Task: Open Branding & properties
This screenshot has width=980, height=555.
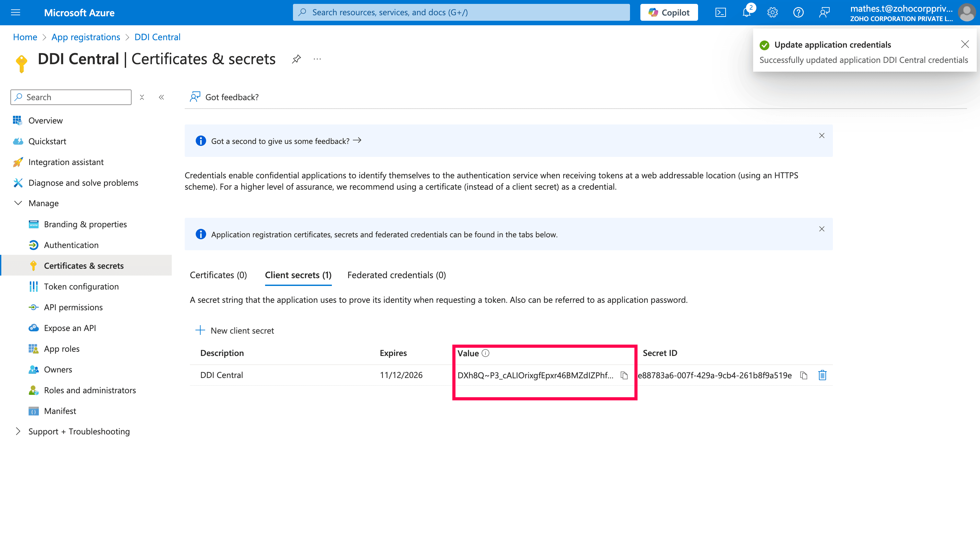Action: [85, 224]
